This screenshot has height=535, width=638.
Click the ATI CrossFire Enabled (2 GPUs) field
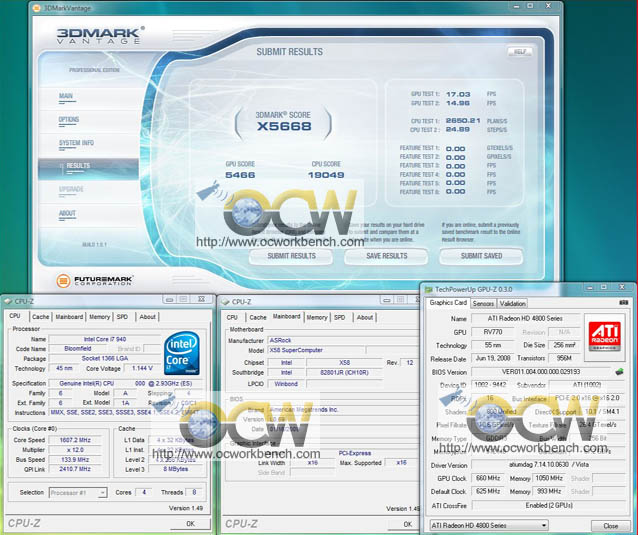pos(548,505)
